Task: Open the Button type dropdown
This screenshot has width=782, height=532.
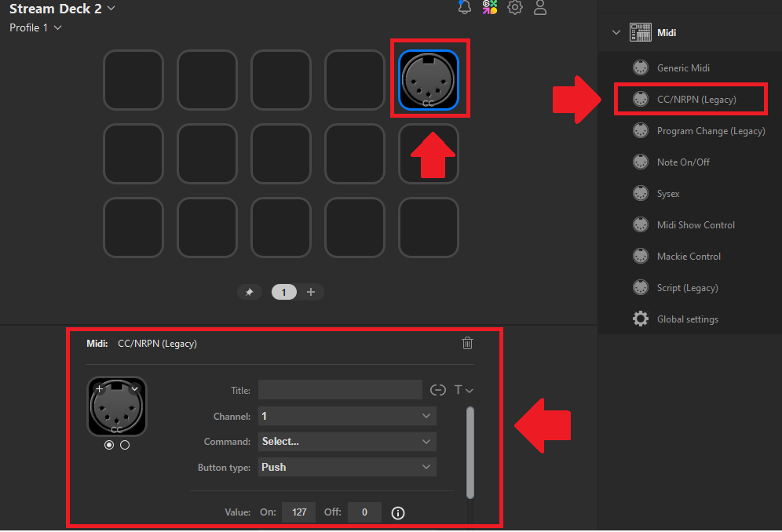Action: point(347,466)
